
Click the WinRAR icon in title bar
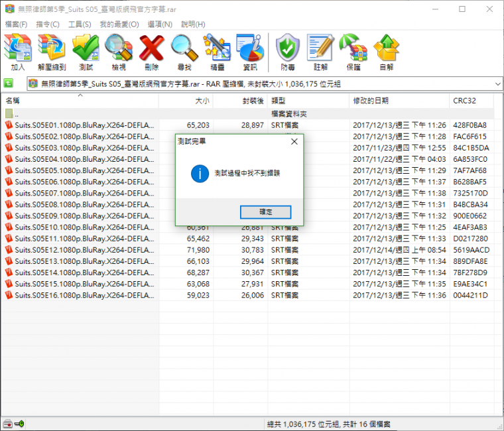pyautogui.click(x=10, y=9)
